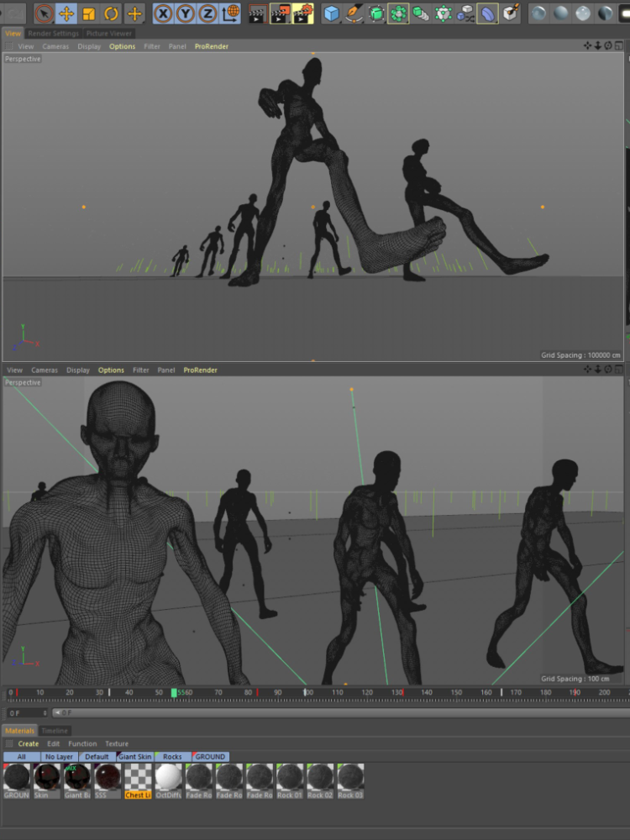Click the Render View clapperboard icon
630x840 pixels.
click(x=258, y=13)
